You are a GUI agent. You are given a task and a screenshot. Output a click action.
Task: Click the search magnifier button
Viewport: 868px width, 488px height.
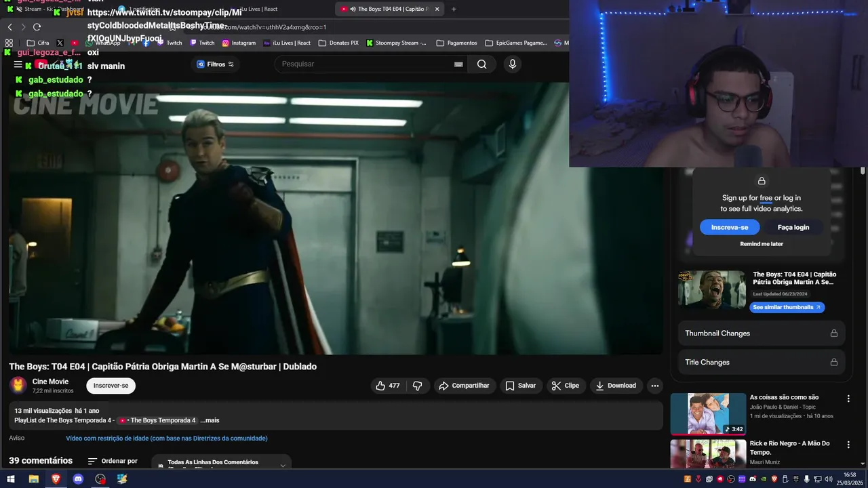pyautogui.click(x=481, y=64)
